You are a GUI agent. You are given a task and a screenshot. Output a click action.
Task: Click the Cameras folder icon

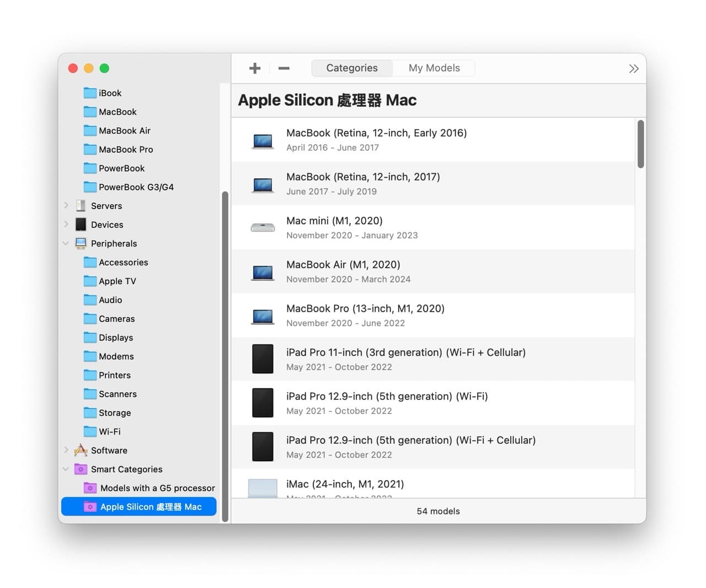pos(90,318)
